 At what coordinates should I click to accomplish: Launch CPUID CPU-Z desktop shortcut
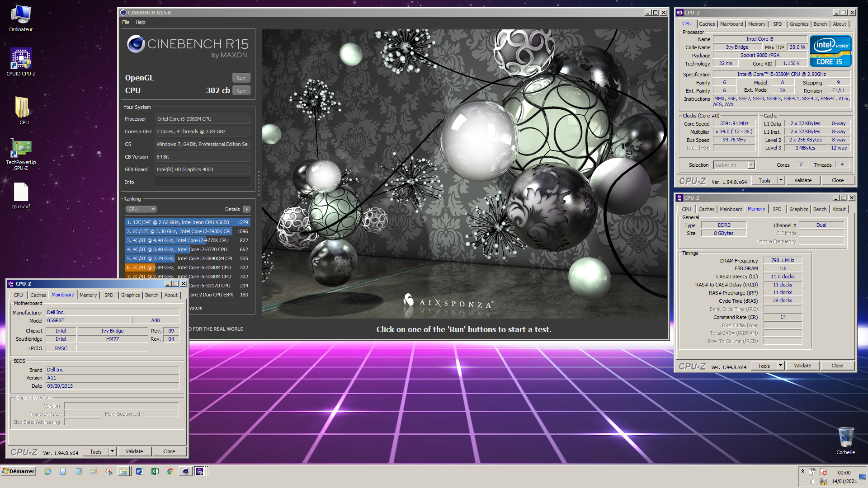click(x=21, y=62)
